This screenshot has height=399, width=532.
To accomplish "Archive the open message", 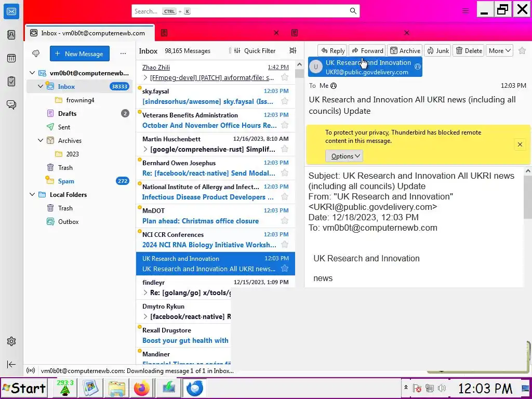I will 405,50.
